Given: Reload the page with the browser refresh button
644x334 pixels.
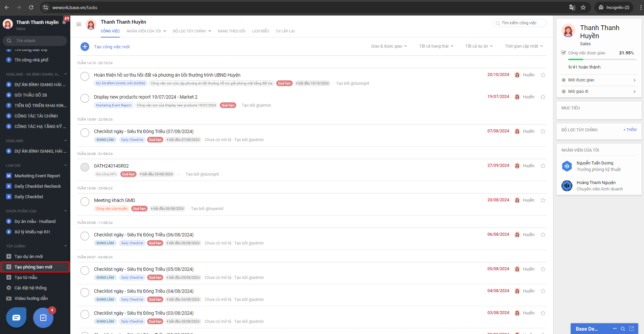Looking at the screenshot, I should (31, 7).
